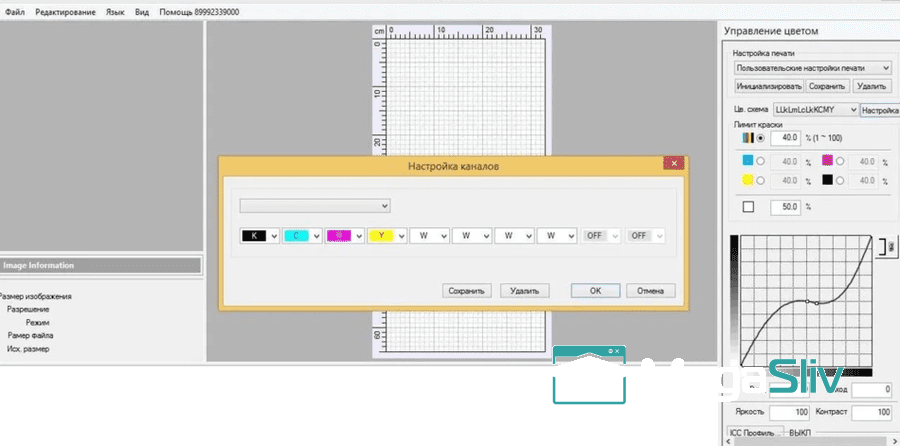The image size is (900, 446).
Task: Click the cyan ink limit icon
Action: [x=747, y=160]
